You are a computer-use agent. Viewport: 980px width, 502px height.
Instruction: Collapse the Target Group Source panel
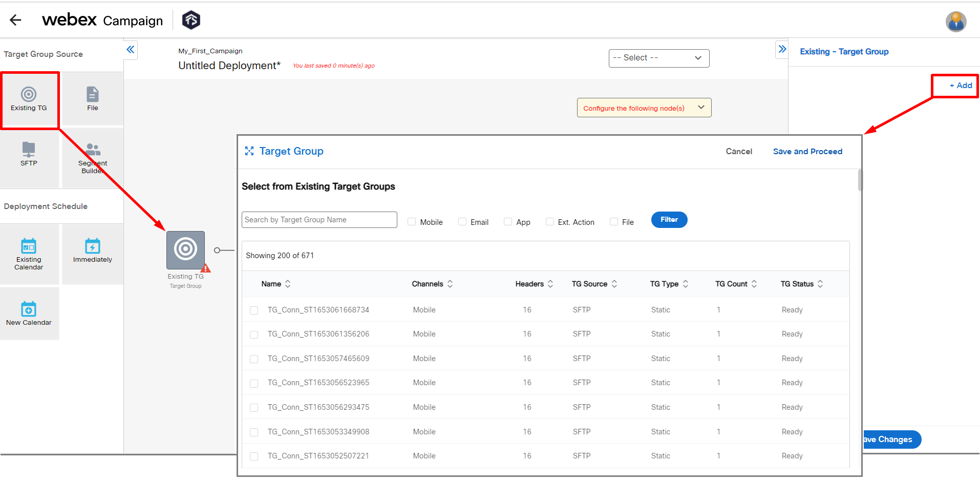(x=130, y=50)
